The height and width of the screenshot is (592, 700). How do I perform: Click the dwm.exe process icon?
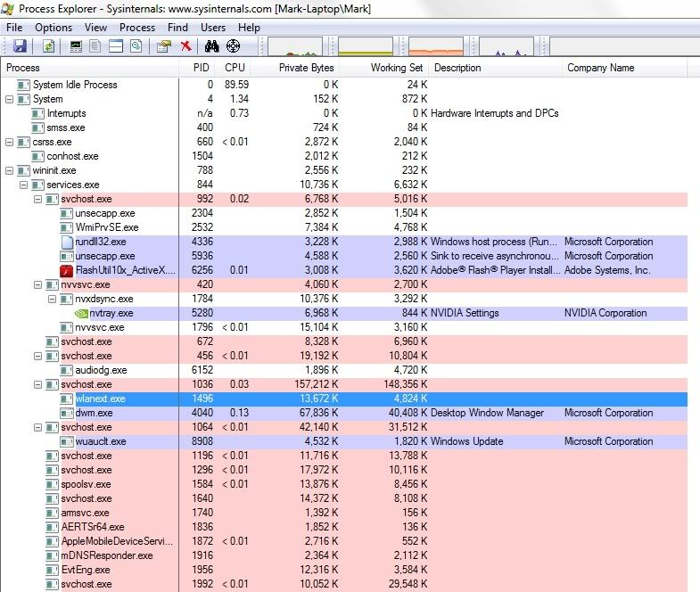tap(67, 413)
